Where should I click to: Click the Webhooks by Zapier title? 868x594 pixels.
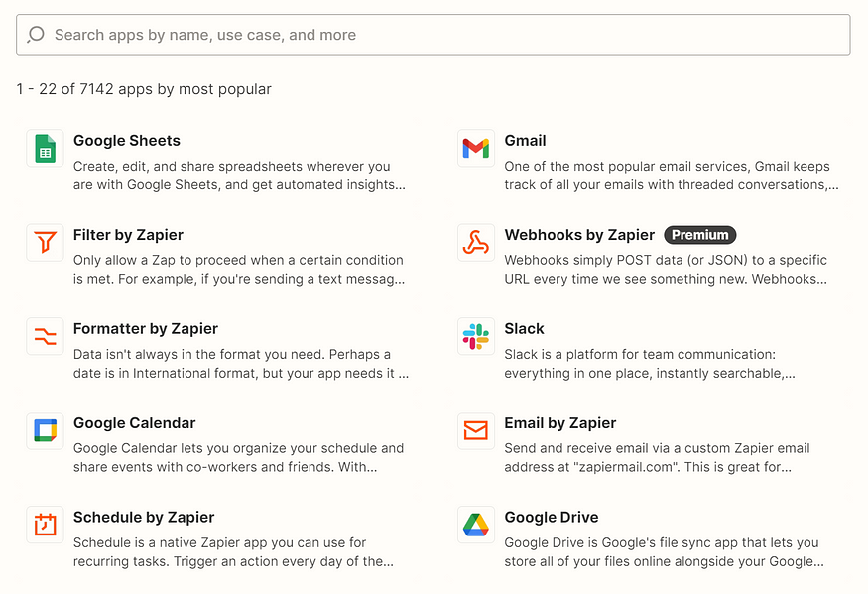(x=579, y=235)
